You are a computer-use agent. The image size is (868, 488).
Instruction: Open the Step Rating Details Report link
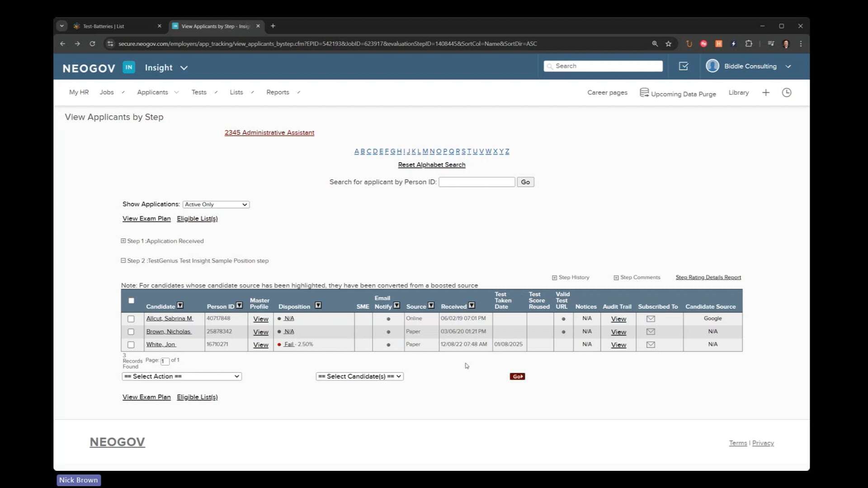point(708,277)
